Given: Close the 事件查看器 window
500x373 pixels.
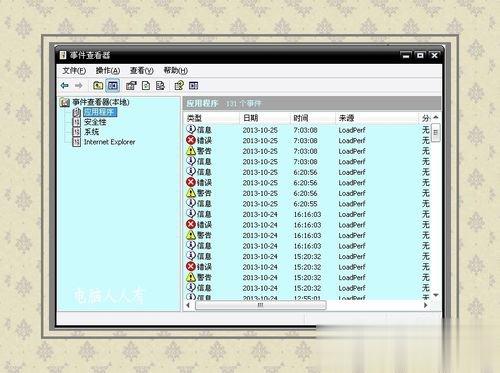Looking at the screenshot, I should click(435, 55).
